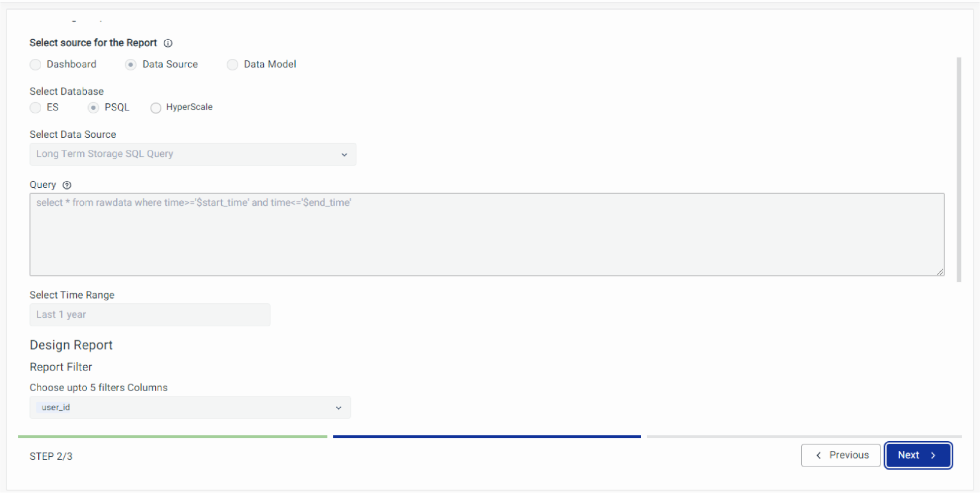Select the Data Model radio option
This screenshot has height=493, width=980.
click(x=232, y=65)
